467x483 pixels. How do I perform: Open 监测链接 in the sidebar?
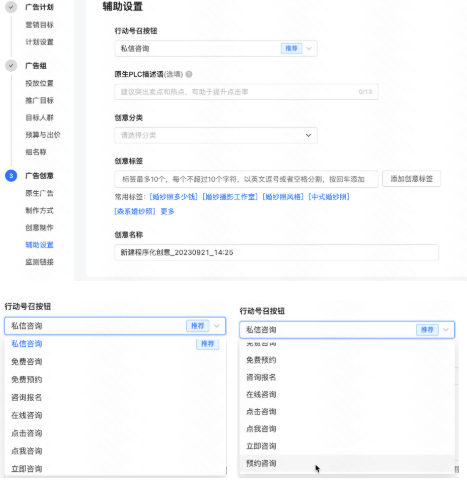tap(40, 262)
